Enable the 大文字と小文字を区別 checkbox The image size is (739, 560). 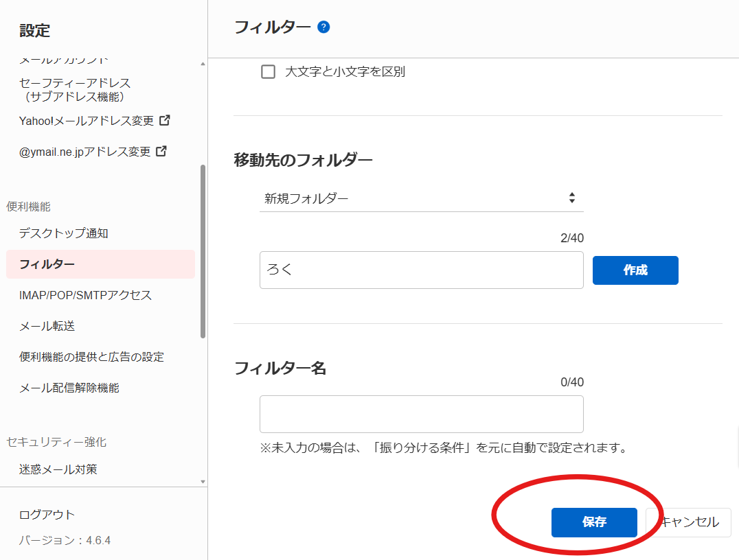269,71
